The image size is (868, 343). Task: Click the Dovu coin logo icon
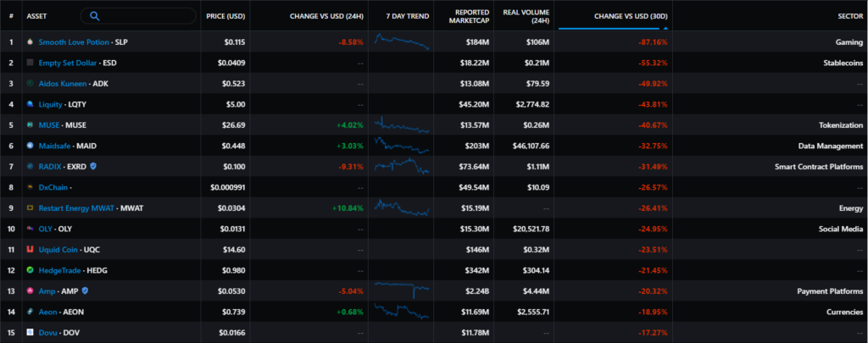point(31,333)
